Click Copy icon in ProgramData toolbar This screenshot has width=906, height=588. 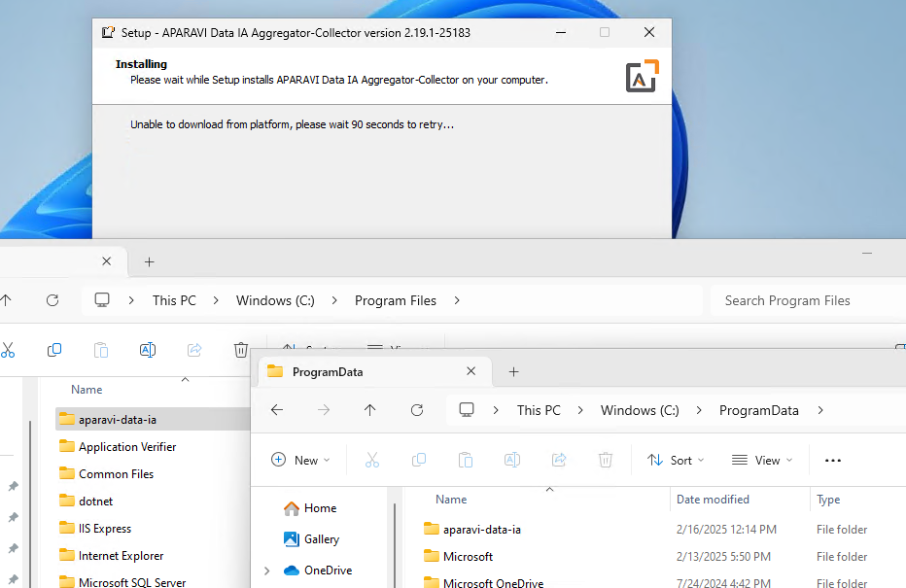click(x=419, y=460)
